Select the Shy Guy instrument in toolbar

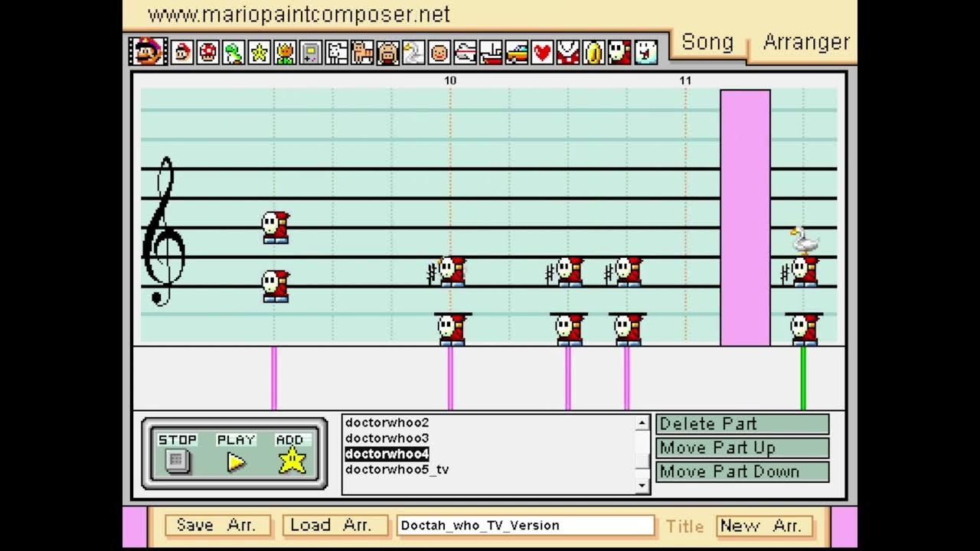pos(619,53)
